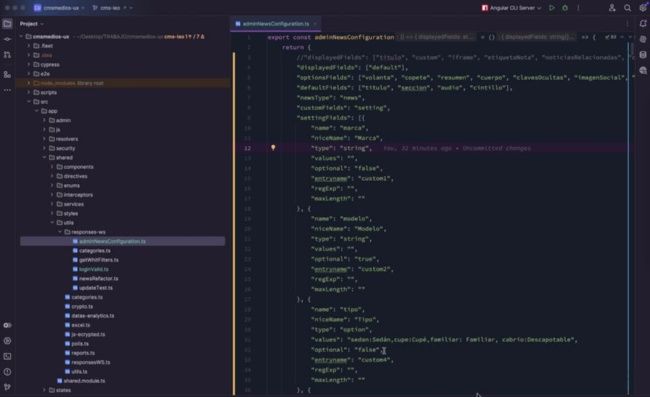Expand the cypress folder
The height and width of the screenshot is (397, 650).
29,64
